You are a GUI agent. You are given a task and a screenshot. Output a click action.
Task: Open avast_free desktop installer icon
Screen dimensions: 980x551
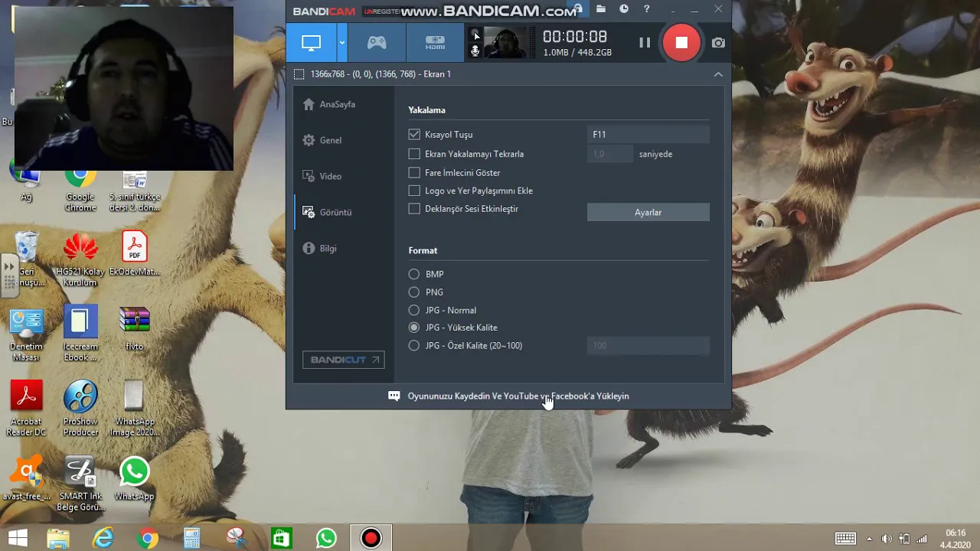pyautogui.click(x=27, y=479)
